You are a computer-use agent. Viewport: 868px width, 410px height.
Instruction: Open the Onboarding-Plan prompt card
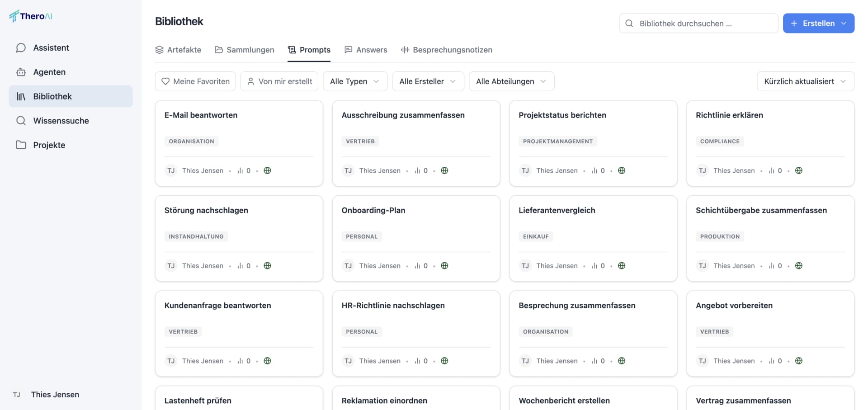(416, 238)
